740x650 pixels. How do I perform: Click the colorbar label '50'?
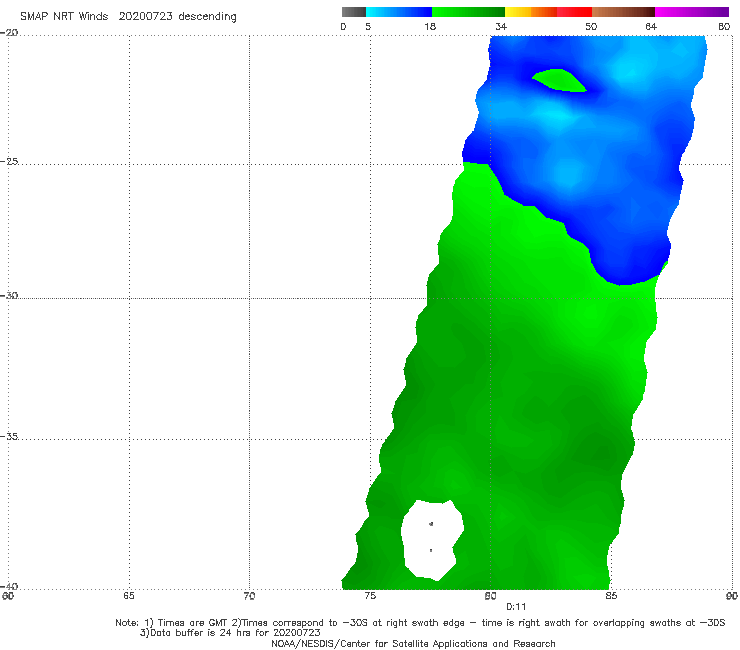coord(591,26)
